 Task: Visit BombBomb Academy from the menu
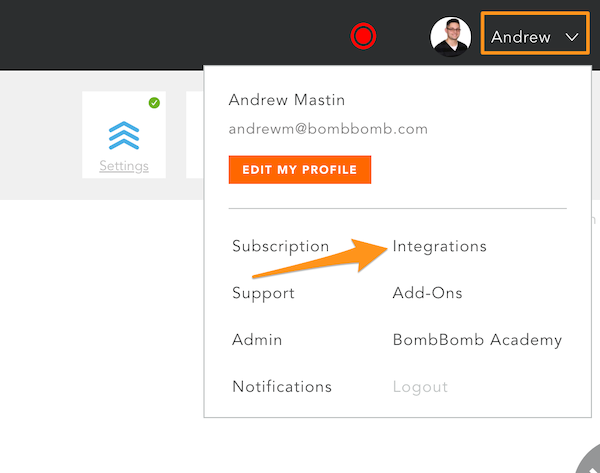pyautogui.click(x=477, y=340)
